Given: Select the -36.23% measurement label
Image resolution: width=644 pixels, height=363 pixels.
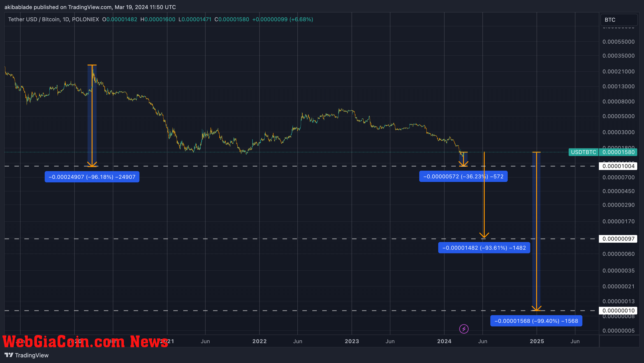Looking at the screenshot, I should (463, 176).
